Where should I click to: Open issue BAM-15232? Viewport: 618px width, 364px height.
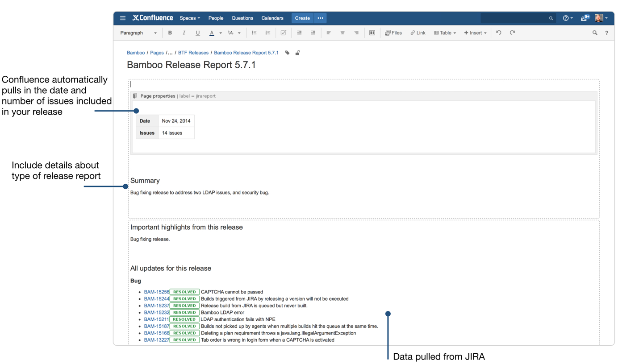click(157, 313)
